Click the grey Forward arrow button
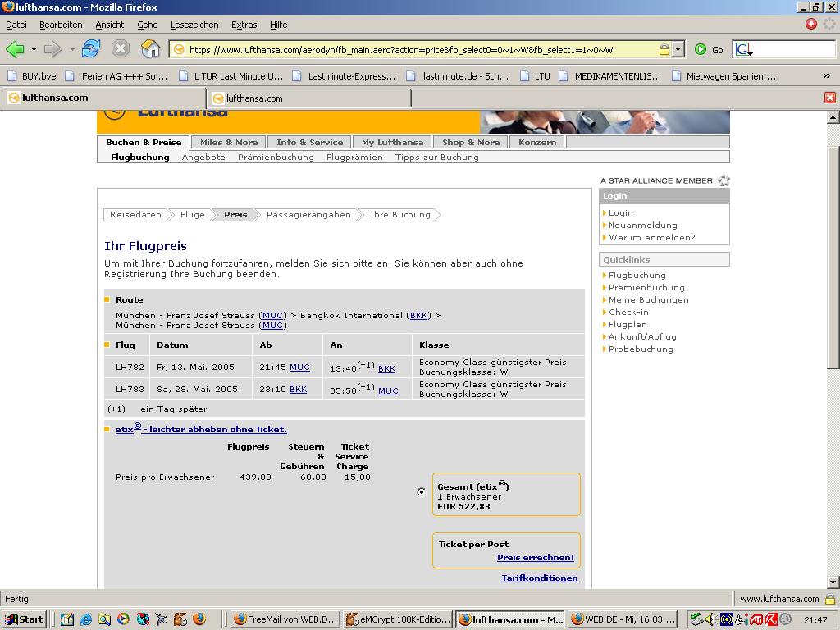840x630 pixels. click(52, 50)
